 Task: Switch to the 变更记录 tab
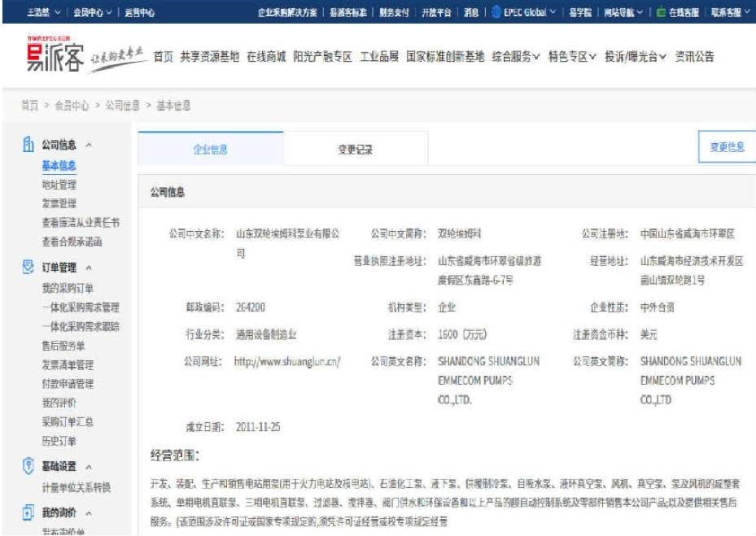coord(356,149)
